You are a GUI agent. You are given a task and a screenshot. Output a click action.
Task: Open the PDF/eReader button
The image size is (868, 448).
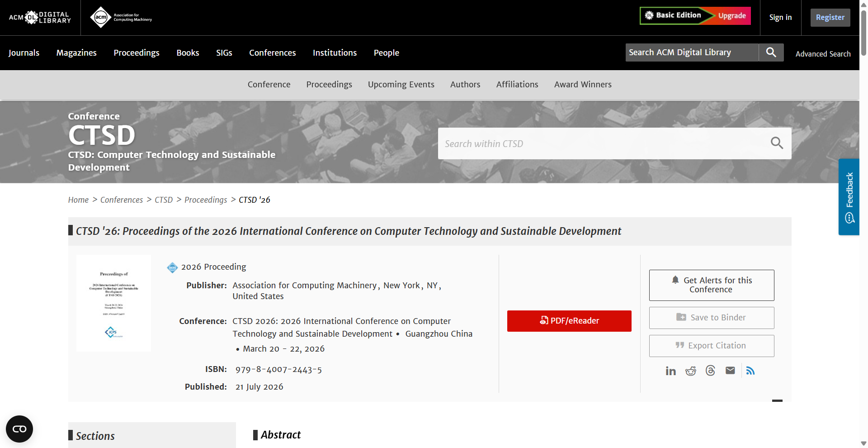(x=569, y=321)
